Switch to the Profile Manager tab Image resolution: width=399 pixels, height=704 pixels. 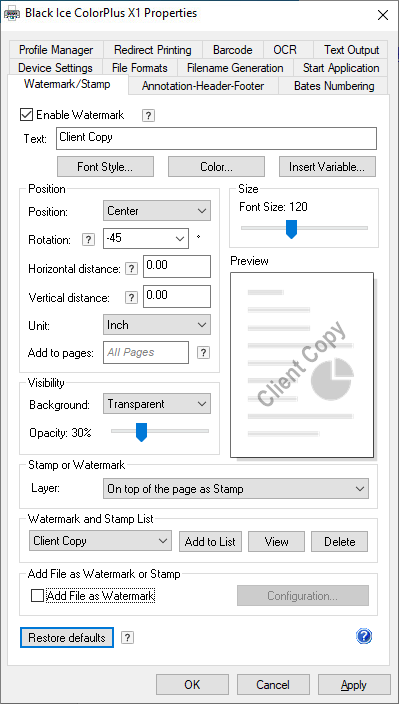click(x=56, y=50)
